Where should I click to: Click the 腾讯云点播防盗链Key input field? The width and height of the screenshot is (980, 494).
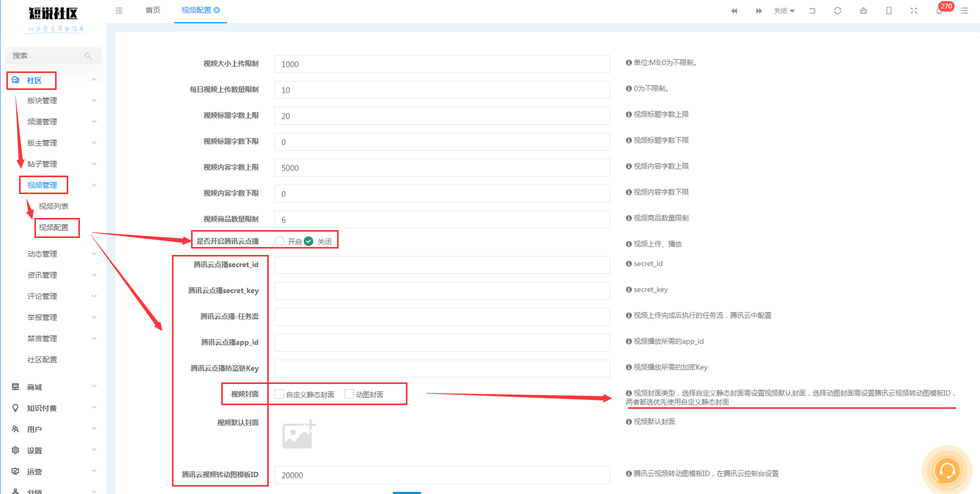click(442, 369)
